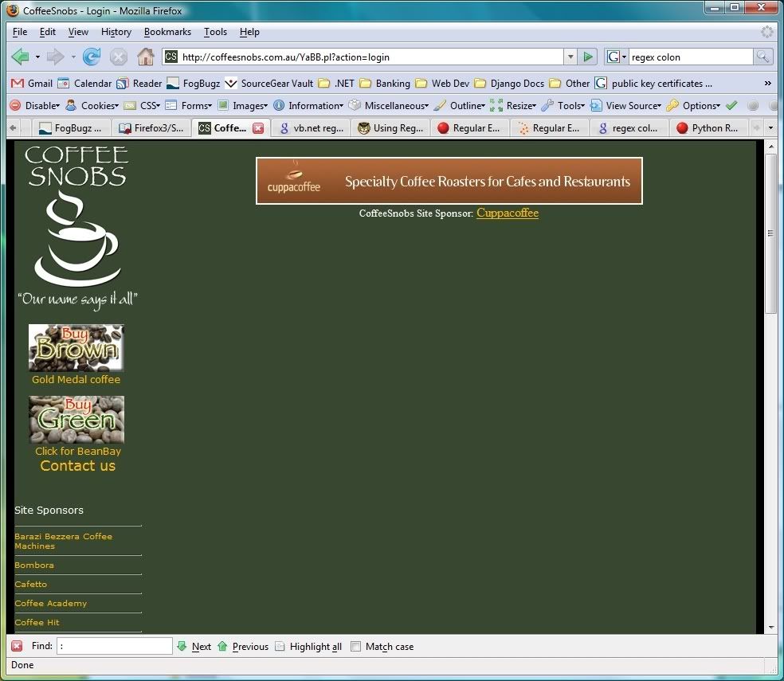Switch to the FogBugz tab

[x=70, y=128]
